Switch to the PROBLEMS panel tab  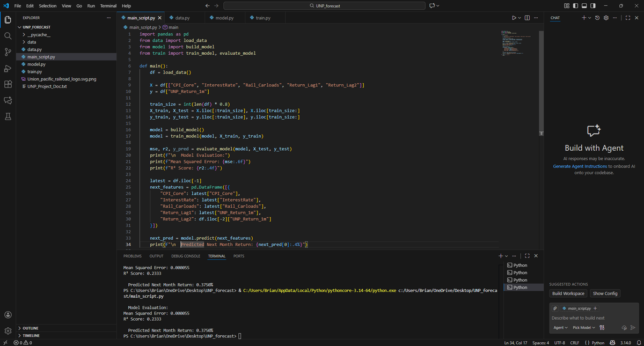133,256
